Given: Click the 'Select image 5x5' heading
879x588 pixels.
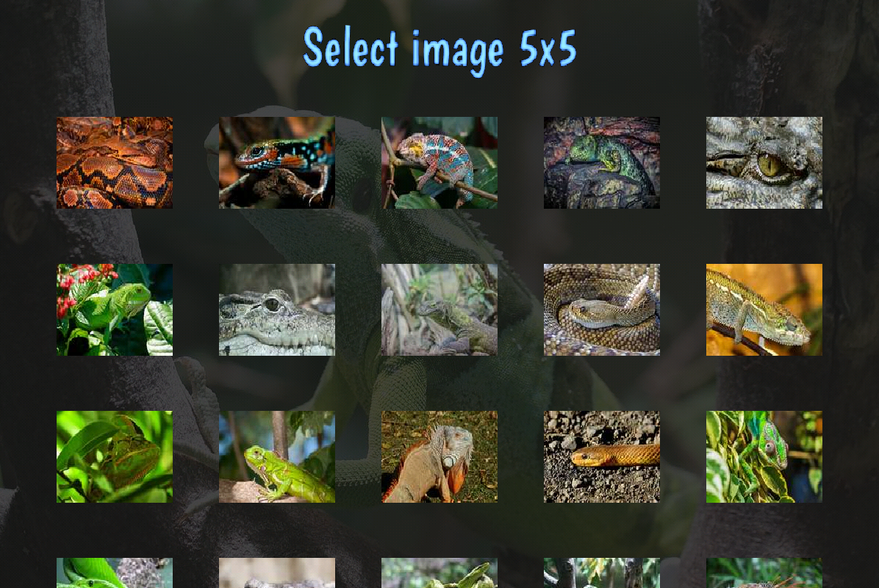Looking at the screenshot, I should pos(439,50).
